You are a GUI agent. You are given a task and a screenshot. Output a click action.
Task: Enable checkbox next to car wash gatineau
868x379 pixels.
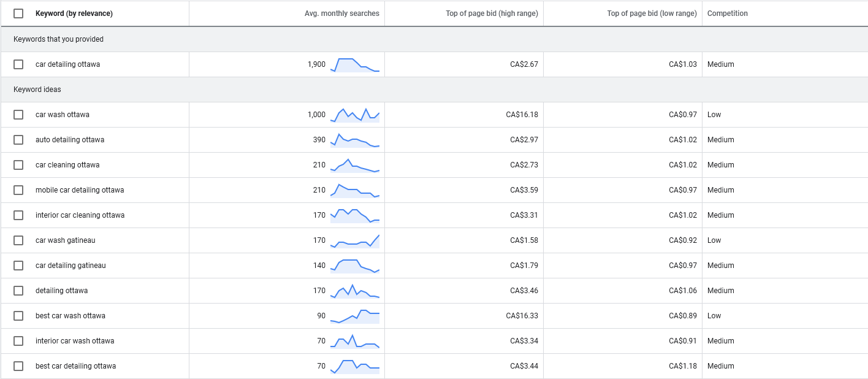tap(18, 240)
